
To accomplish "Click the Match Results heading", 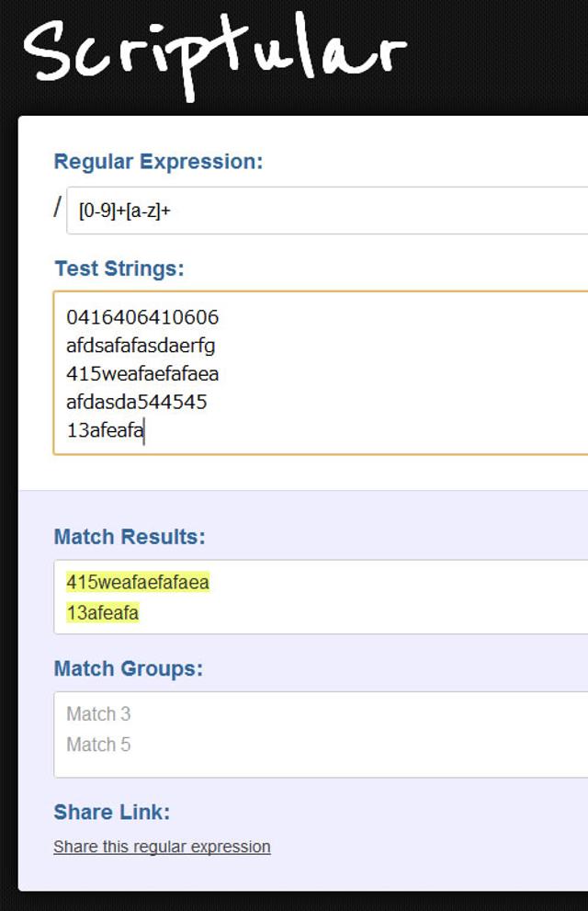I will [130, 537].
